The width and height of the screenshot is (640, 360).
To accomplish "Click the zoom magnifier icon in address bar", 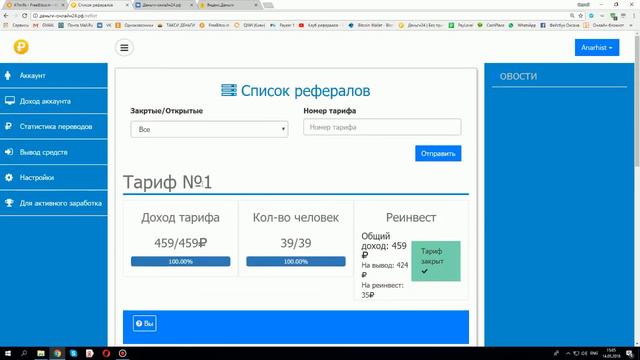I will point(572,16).
